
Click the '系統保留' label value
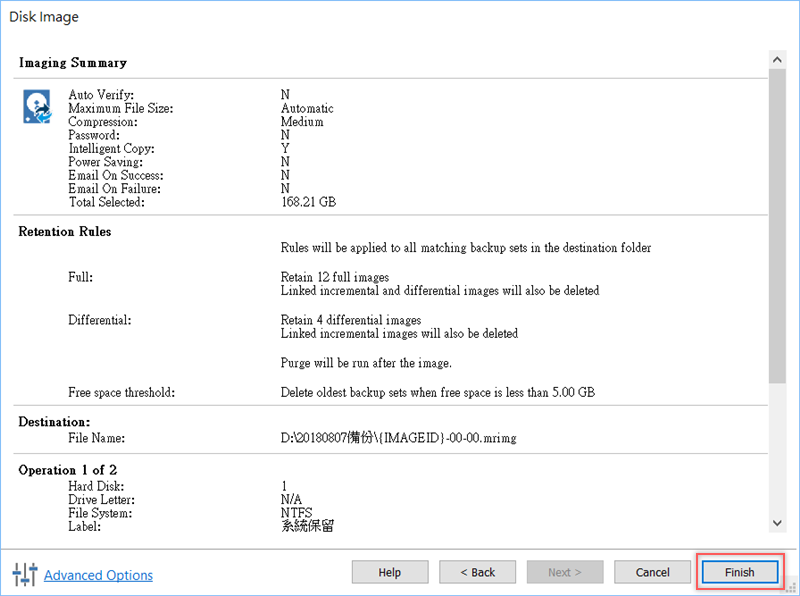click(x=307, y=526)
